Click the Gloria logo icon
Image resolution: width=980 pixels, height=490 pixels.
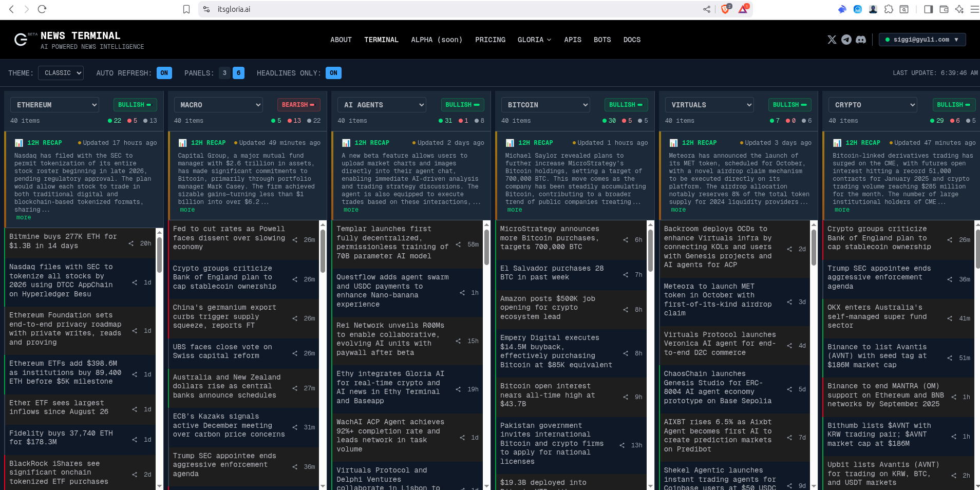[21, 40]
